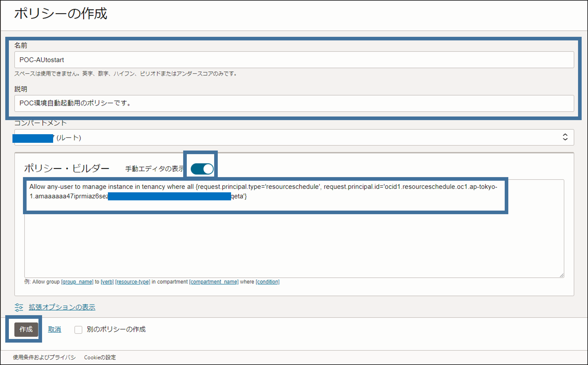588x365 pixels.
Task: Click the advanced options sliders icon
Action: tap(19, 307)
